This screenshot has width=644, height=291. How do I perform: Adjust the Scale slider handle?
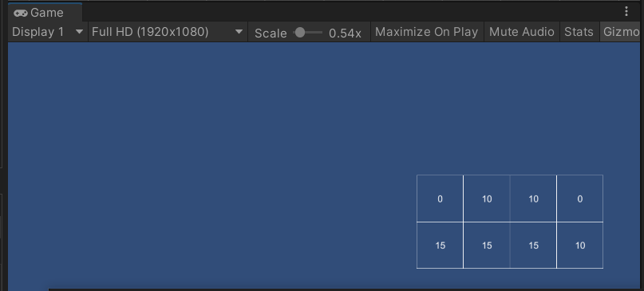point(300,33)
